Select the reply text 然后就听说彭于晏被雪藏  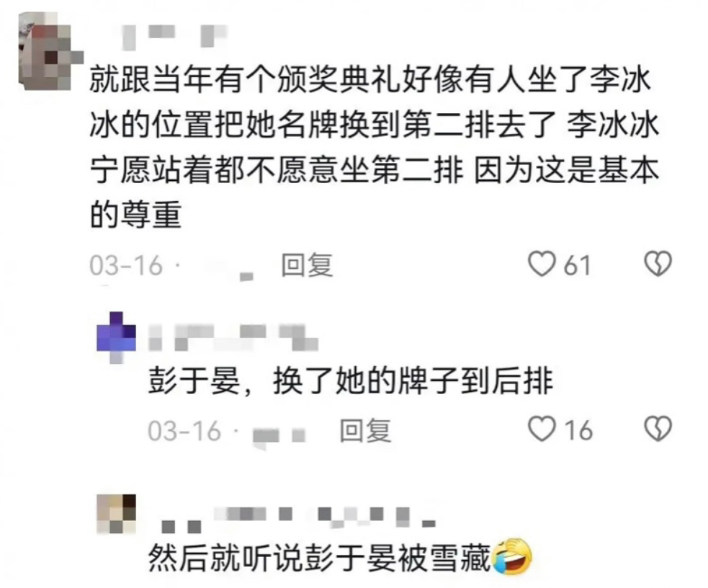tap(320, 558)
